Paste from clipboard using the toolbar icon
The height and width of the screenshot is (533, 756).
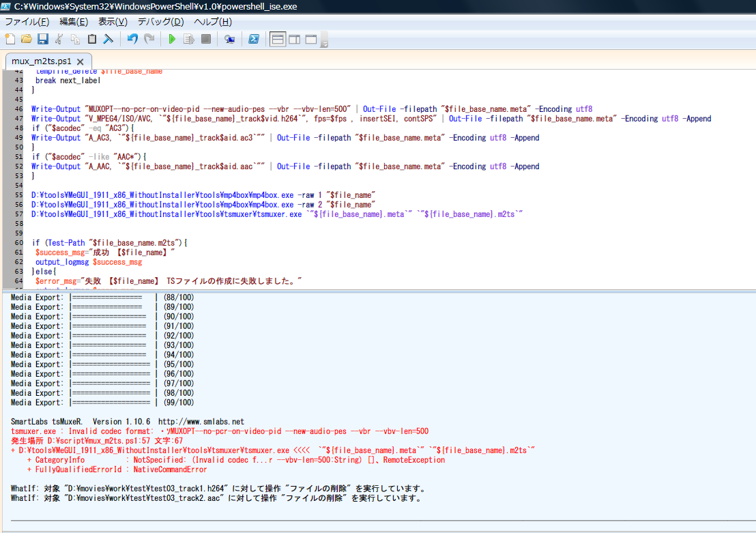pyautogui.click(x=92, y=39)
